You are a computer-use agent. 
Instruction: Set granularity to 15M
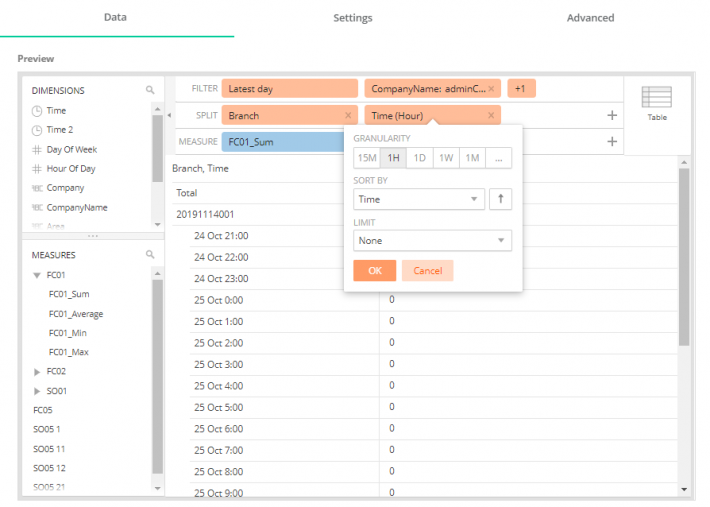click(x=367, y=158)
